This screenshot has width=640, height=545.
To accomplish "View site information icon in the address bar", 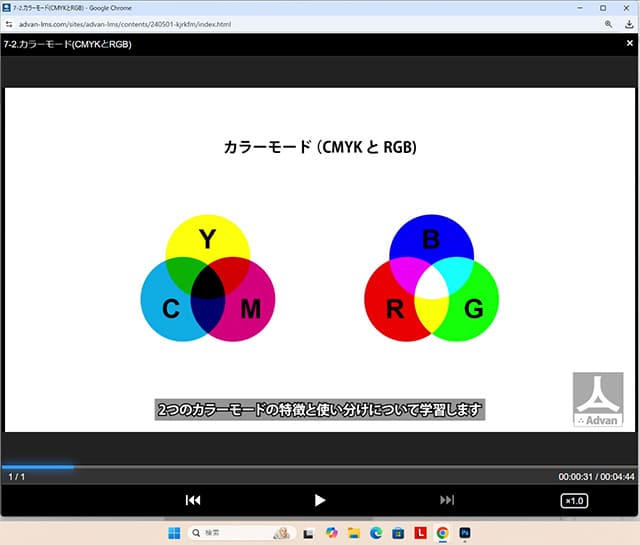I will point(9,24).
